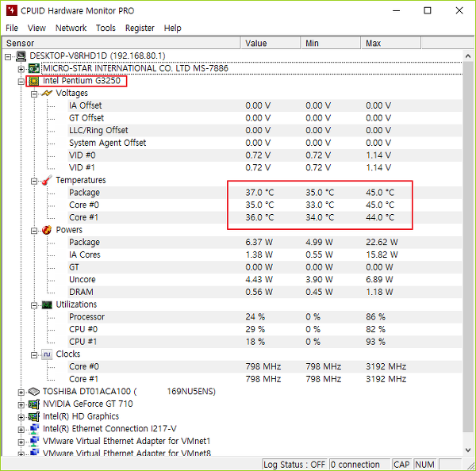This screenshot has height=471, width=476.
Task: Select the Core #0 clock row
Action: (x=264, y=366)
